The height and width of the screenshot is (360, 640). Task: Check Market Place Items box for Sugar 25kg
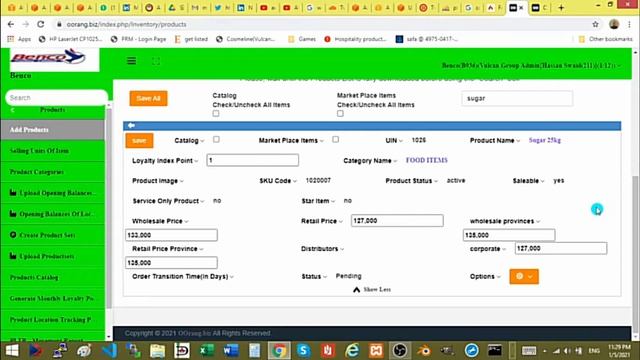click(x=336, y=140)
